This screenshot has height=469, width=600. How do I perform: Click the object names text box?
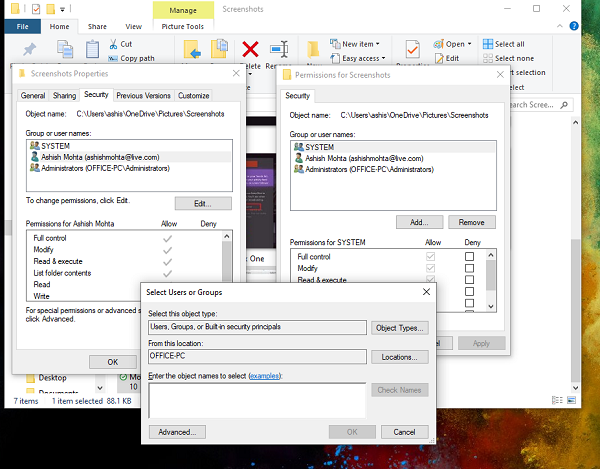(x=256, y=399)
